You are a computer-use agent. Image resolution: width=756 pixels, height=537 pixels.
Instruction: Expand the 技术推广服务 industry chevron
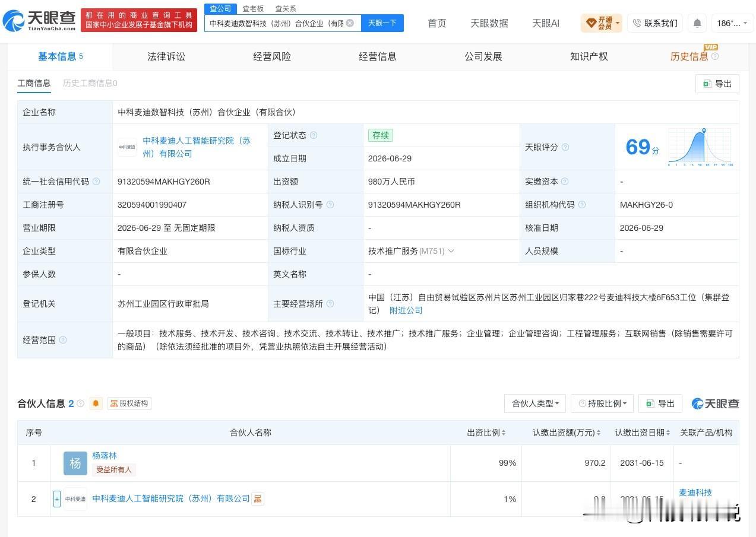451,251
